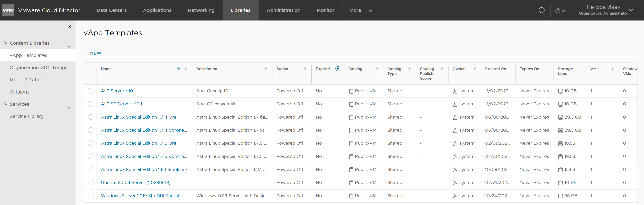The image size is (644, 205).
Task: Open the Owner column filter icon
Action: point(474,69)
